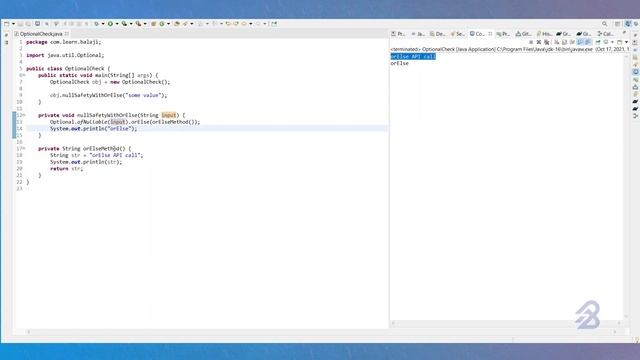Viewport: 640px width, 360px height.
Task: Click the Coverage launch icon
Action: [x=124, y=24]
